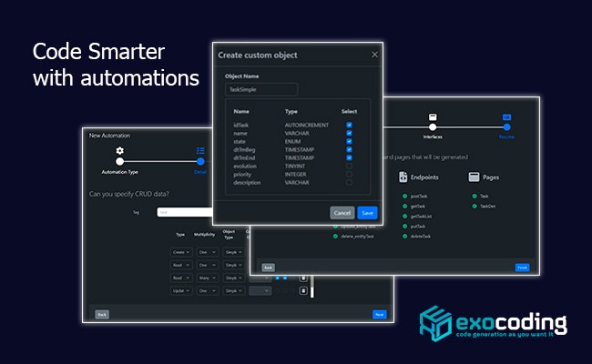Click the Tag input field
The image size is (592, 364).
coord(185,212)
